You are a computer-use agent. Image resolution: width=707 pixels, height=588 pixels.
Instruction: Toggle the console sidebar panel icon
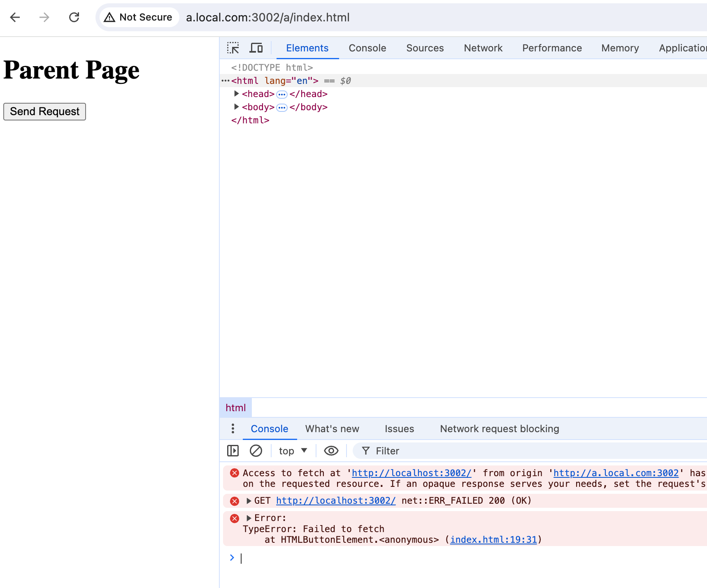tap(233, 451)
